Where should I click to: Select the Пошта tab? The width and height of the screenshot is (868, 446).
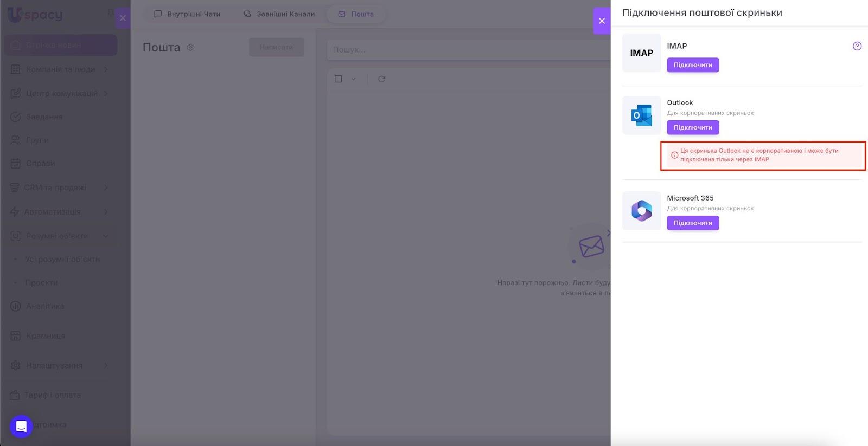[x=356, y=14]
